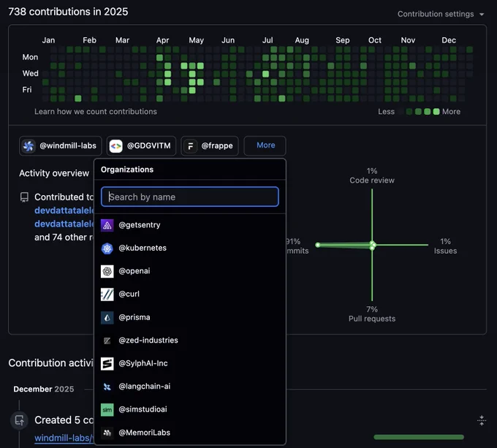Click the brightest legend square next to More
Viewport: 497px width, 448px height.
pyautogui.click(x=436, y=112)
